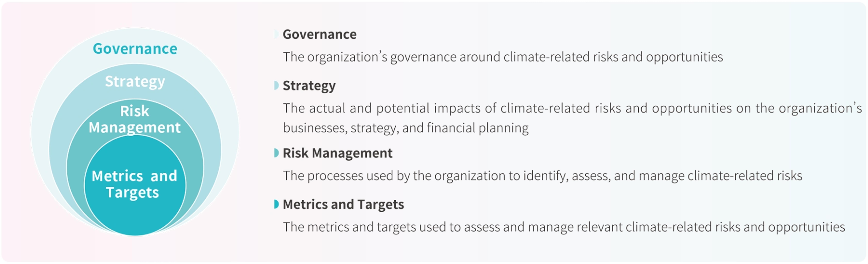Click the teal Risk Management ring area
This screenshot has width=868, height=264.
76,162
